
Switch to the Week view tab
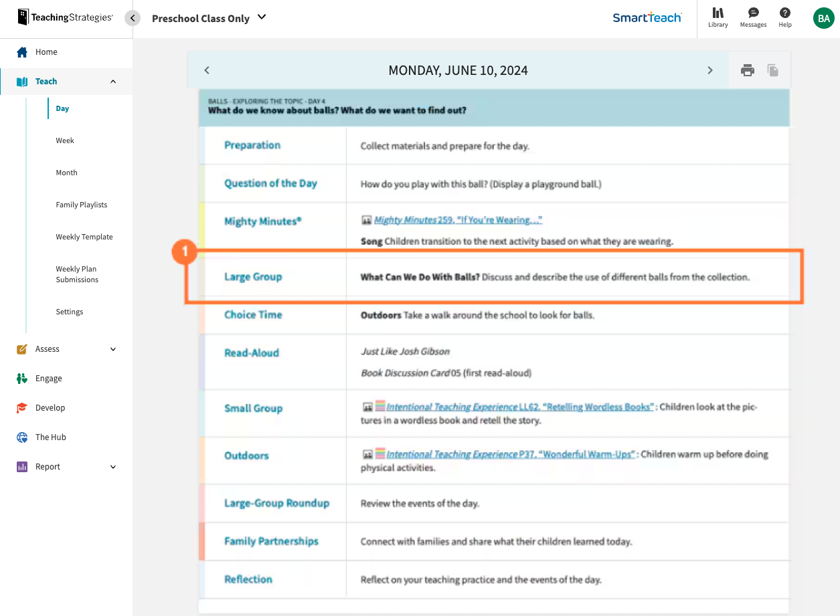(x=65, y=140)
